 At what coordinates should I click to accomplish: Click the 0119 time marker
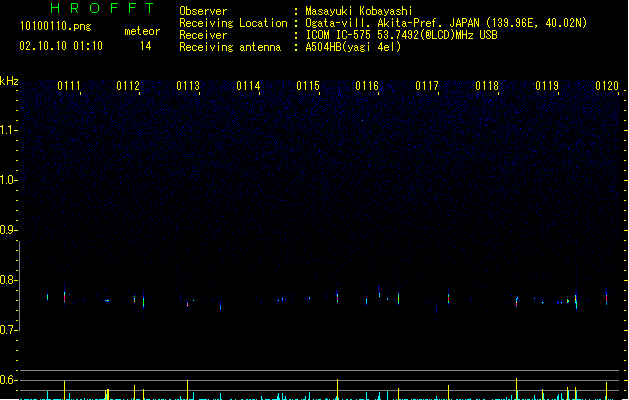pos(547,86)
